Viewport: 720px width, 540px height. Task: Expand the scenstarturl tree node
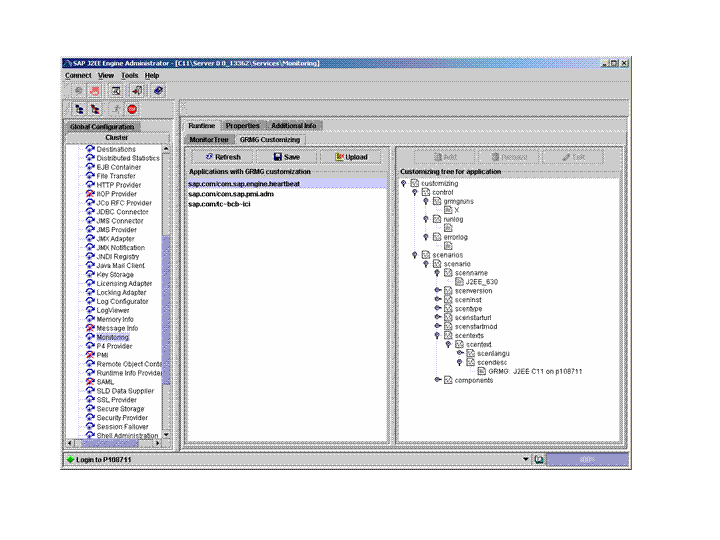point(438,317)
